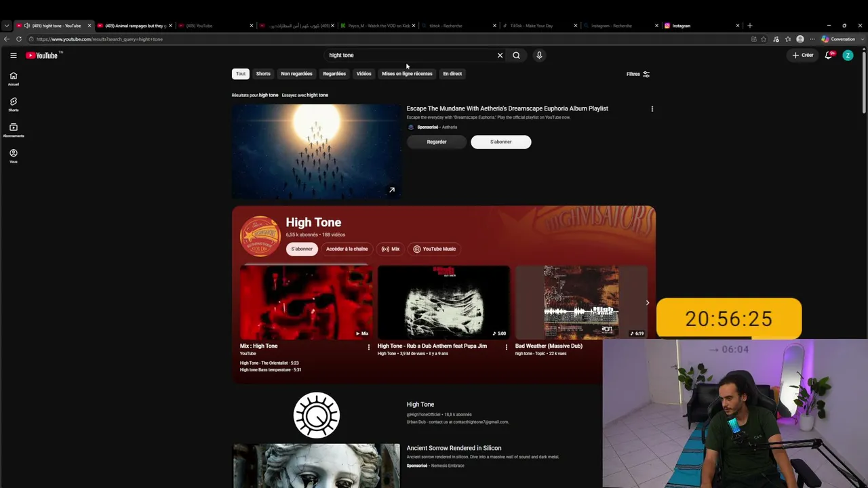The height and width of the screenshot is (488, 868).
Task: Close the hight tone YouTube tab
Action: click(89, 26)
